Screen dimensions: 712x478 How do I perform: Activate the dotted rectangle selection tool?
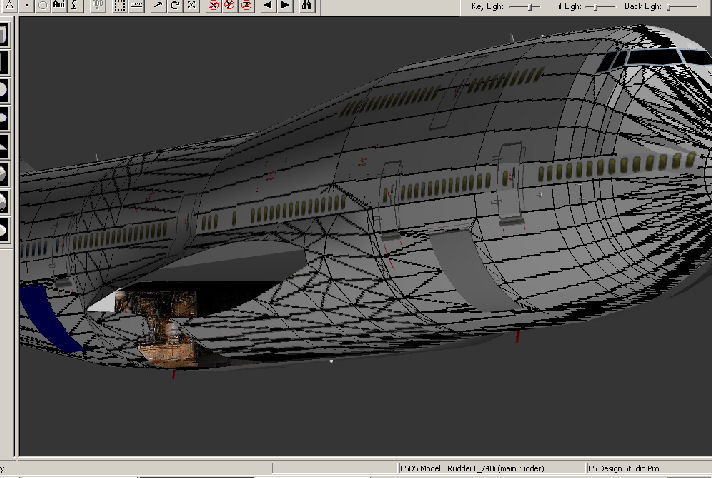tap(120, 5)
